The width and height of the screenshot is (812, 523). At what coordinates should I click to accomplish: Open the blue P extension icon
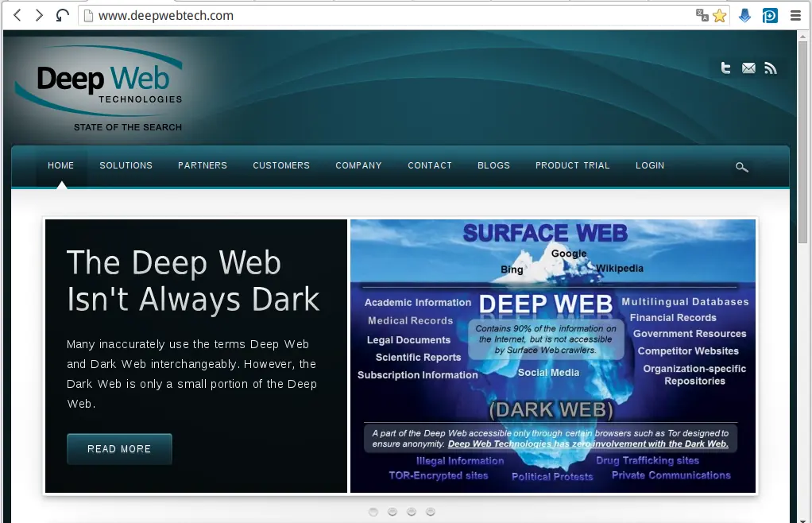(770, 16)
